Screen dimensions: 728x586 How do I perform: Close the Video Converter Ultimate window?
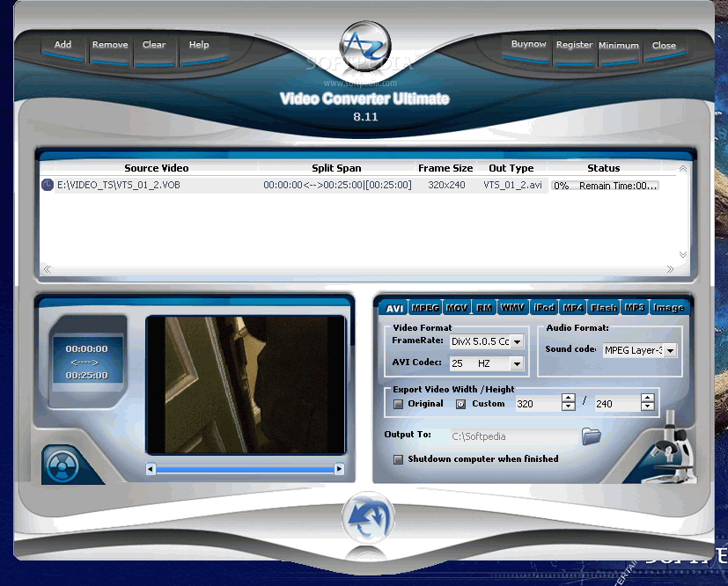[x=664, y=46]
